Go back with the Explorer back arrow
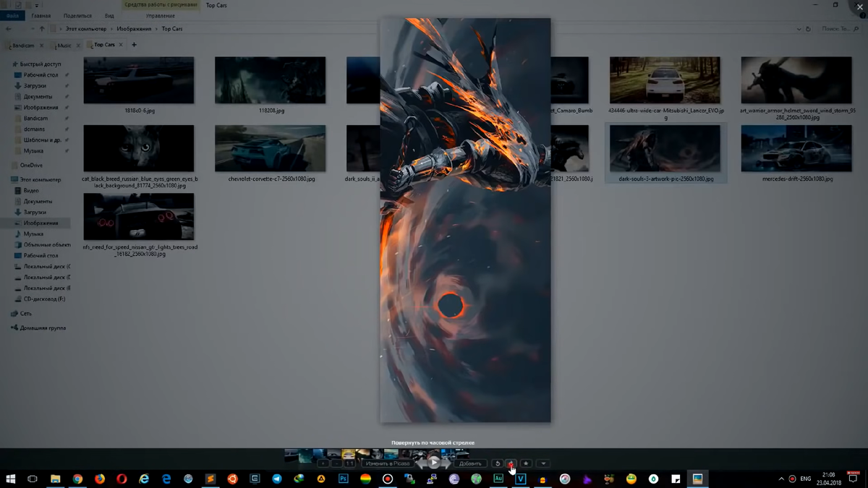This screenshot has width=868, height=488. pos(9,29)
